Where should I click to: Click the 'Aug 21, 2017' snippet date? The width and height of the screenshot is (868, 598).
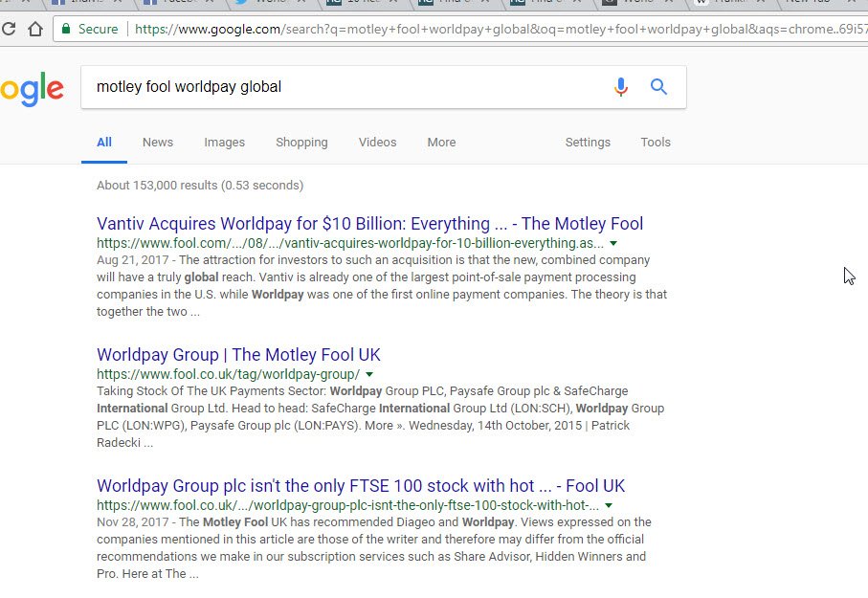(133, 260)
